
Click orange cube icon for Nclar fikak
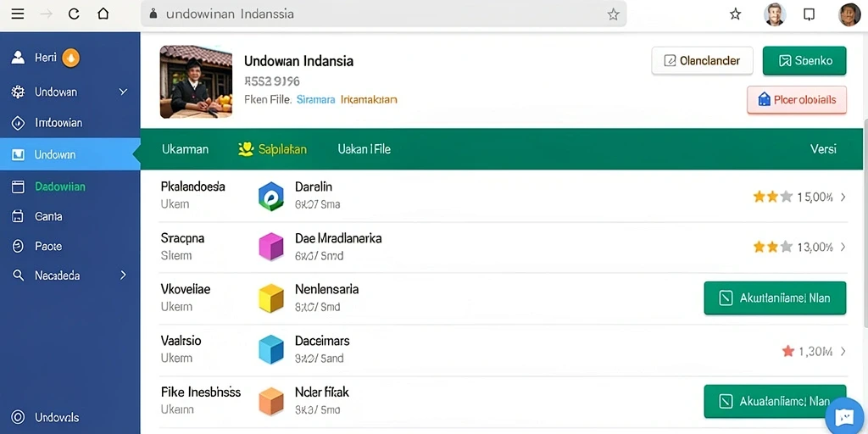(x=271, y=401)
